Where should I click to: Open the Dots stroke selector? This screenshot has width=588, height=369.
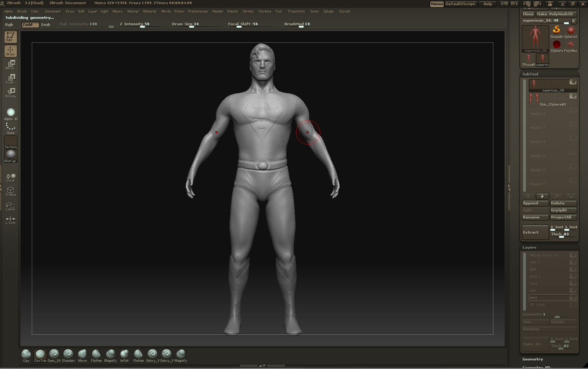[x=11, y=128]
